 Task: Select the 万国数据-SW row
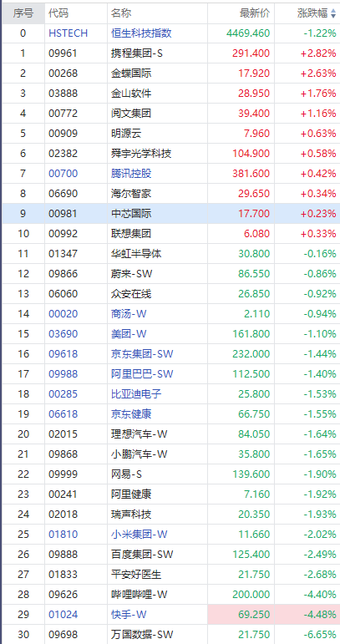[170, 635]
